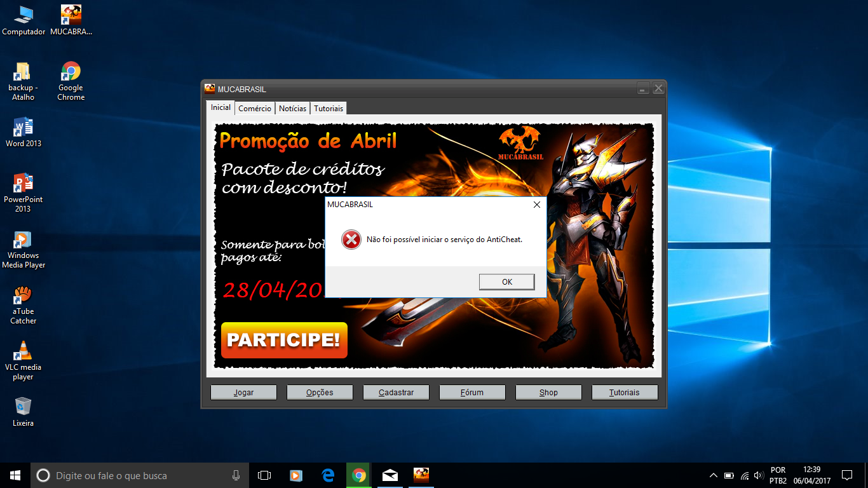
Task: Open the Google Chrome desktop icon
Action: [x=71, y=80]
